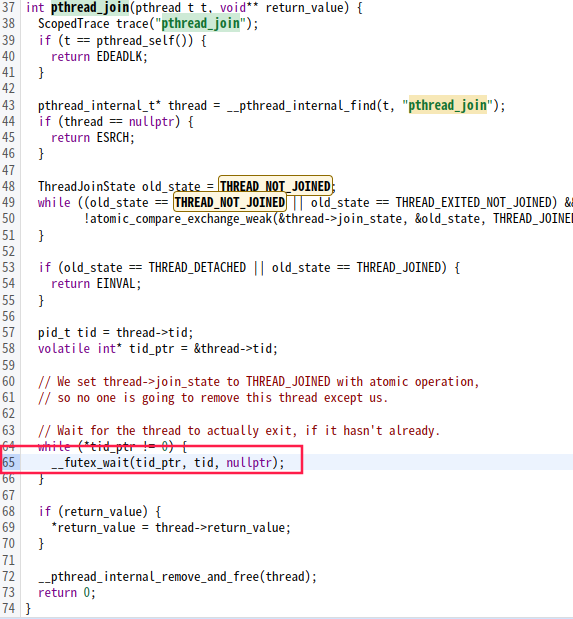Click the pthread_join function name on line 37
Image resolution: width=573 pixels, height=619 pixels.
click(90, 8)
